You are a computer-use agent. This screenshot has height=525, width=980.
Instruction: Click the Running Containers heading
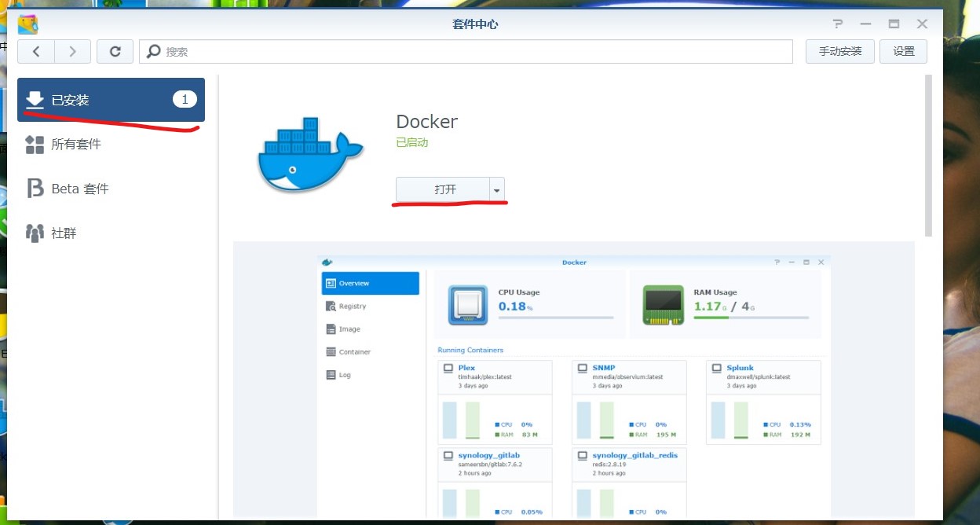tap(470, 350)
